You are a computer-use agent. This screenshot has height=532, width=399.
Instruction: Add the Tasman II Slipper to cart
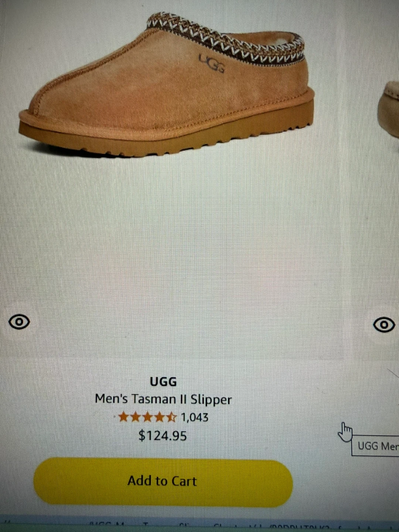pos(163,481)
